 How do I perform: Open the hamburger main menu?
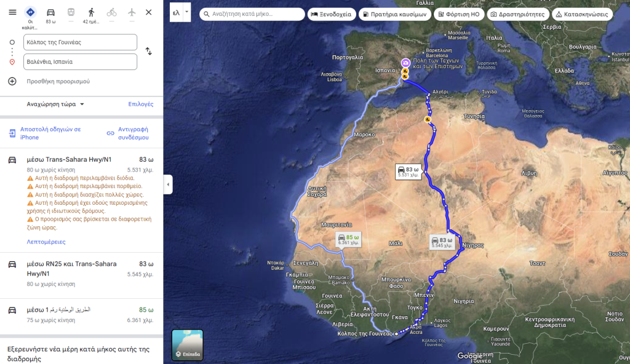[x=12, y=12]
